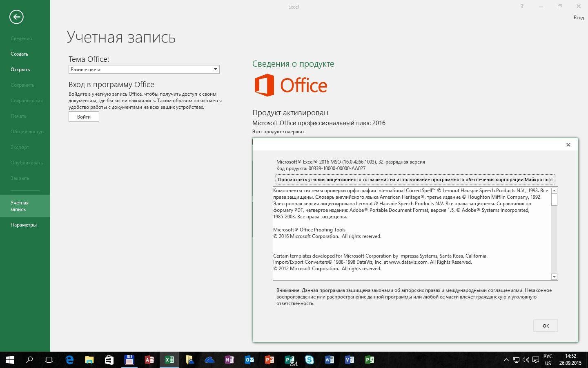The image size is (588, 368).
Task: Choose Закрыть in the left menu
Action: tap(20, 178)
